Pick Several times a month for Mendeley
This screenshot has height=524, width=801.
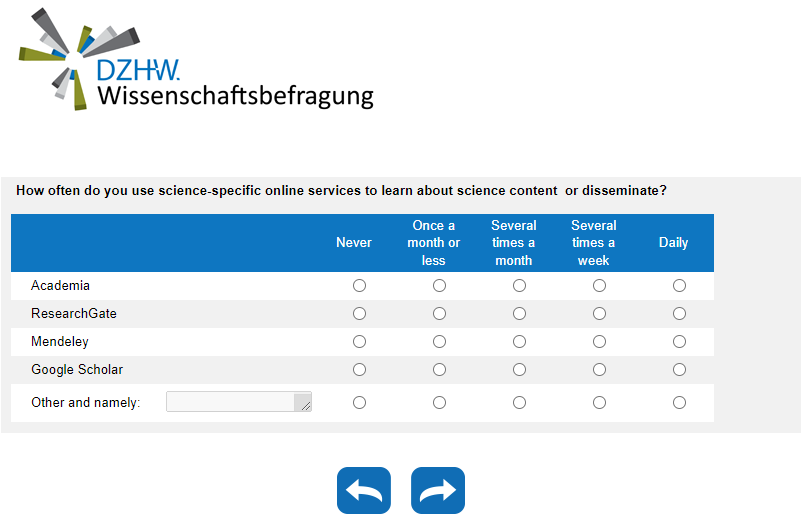click(520, 342)
